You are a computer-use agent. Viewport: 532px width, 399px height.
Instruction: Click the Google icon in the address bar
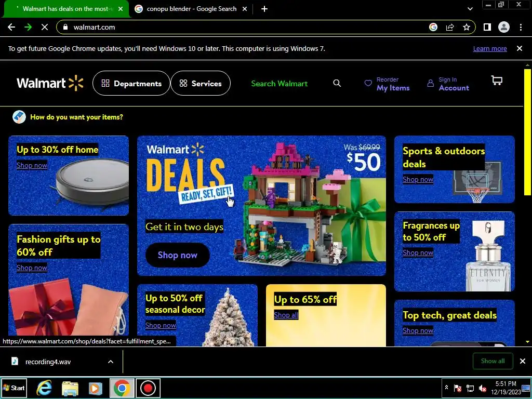433,27
